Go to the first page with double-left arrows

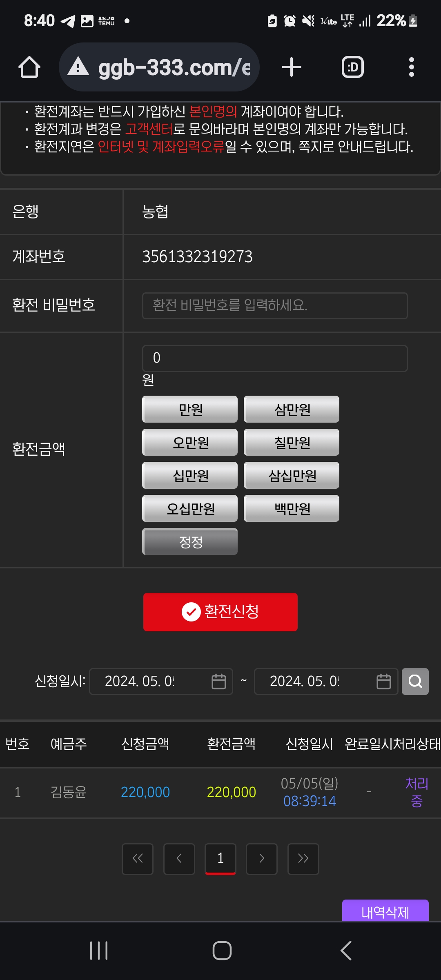[x=138, y=858]
